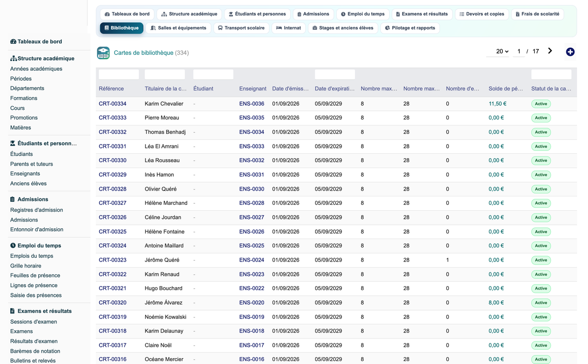Open Pilotage et rapports tab

tap(410, 28)
